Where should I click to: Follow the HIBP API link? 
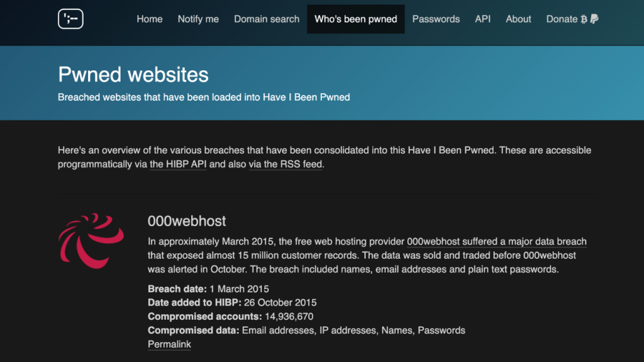point(178,164)
